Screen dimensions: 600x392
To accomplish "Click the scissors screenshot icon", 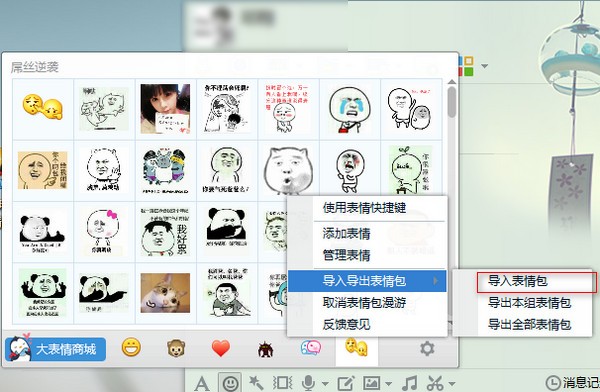I will (435, 383).
